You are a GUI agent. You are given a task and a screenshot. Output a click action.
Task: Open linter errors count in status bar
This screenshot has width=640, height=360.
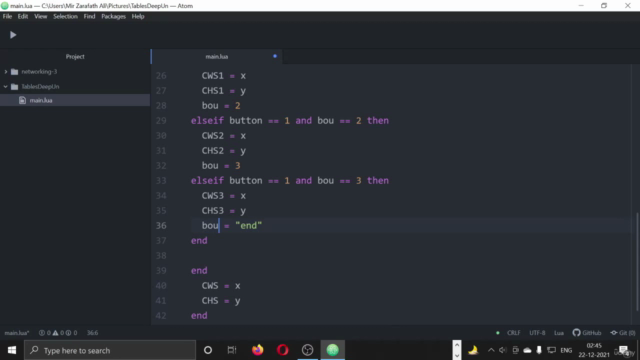(45, 333)
